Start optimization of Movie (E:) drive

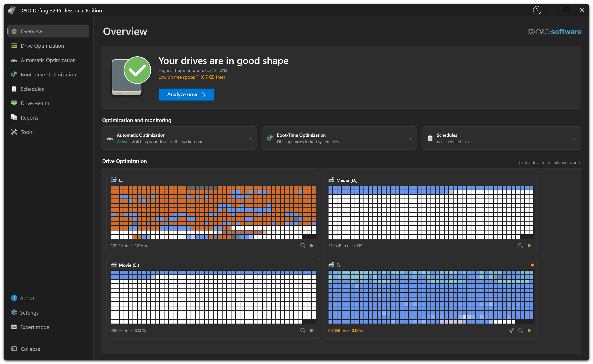tap(312, 331)
